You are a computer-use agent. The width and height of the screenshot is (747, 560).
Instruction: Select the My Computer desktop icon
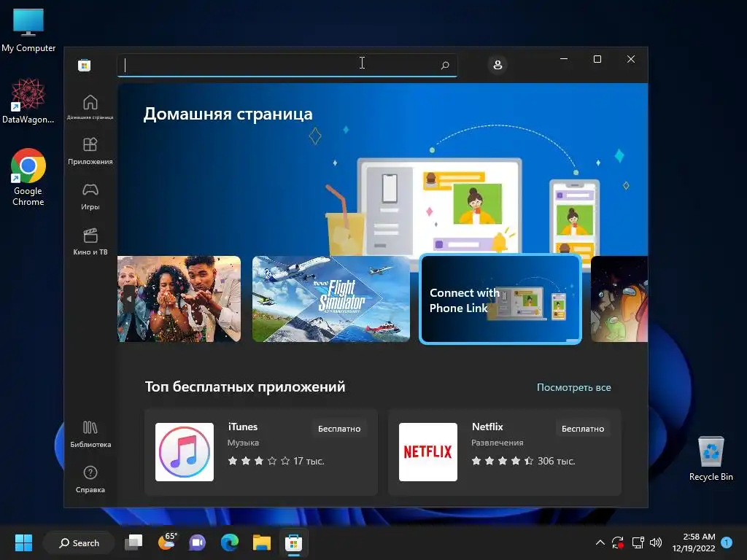pyautogui.click(x=28, y=30)
